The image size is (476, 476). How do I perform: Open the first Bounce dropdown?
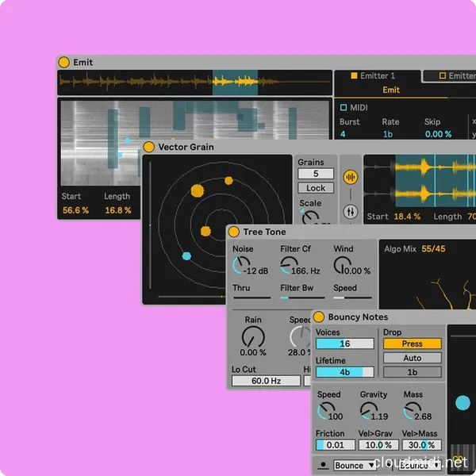tap(354, 466)
